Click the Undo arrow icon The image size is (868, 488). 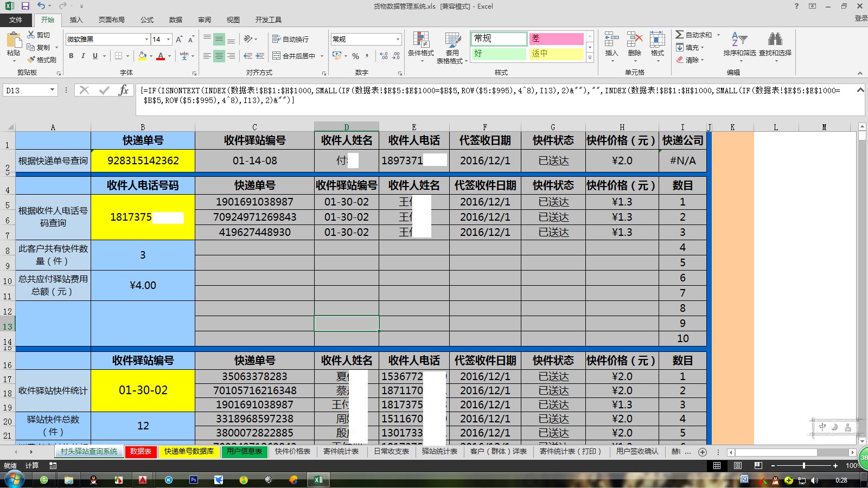click(41, 6)
